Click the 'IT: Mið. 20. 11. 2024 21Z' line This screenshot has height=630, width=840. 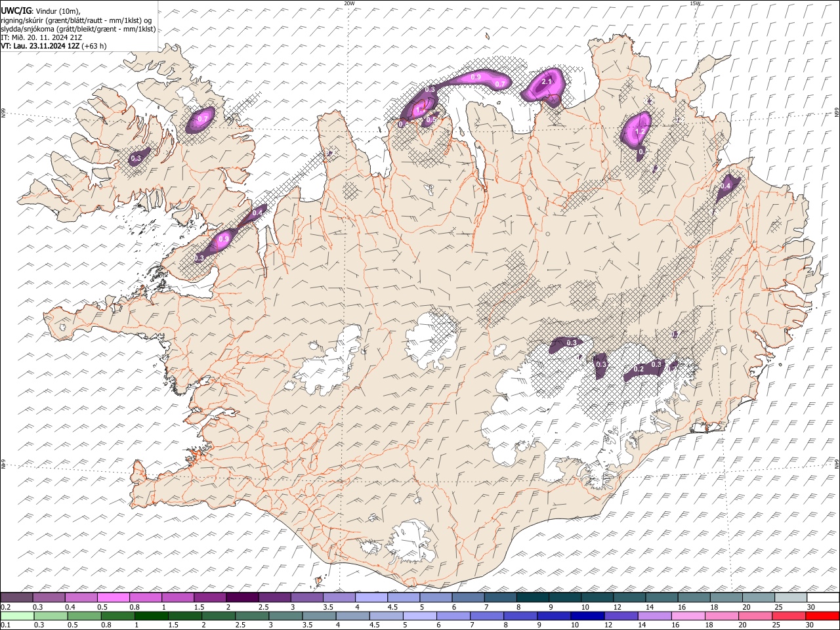click(x=41, y=37)
